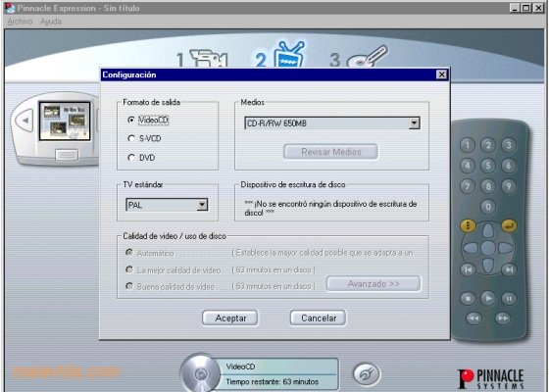
Task: Select the S-VCD output format
Action: click(x=144, y=138)
